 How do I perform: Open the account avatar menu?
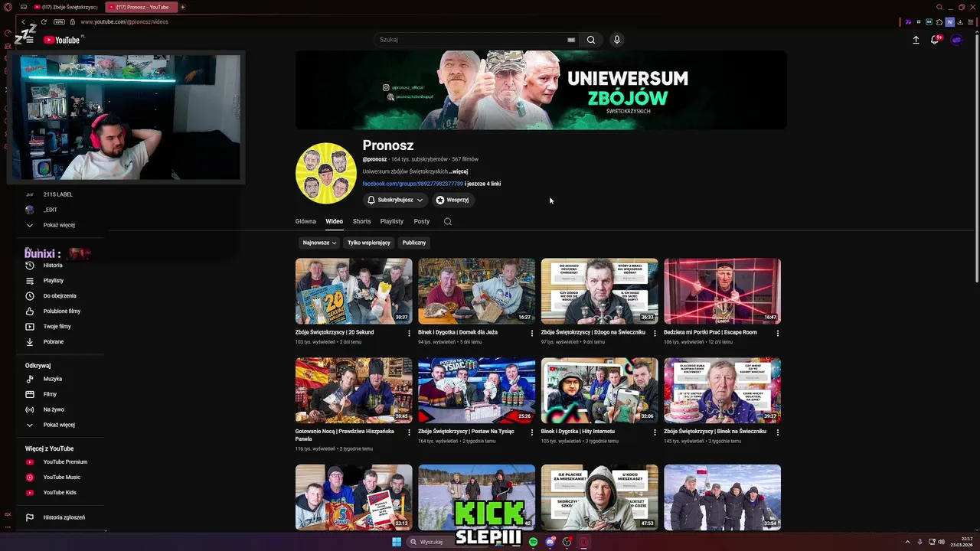click(956, 40)
